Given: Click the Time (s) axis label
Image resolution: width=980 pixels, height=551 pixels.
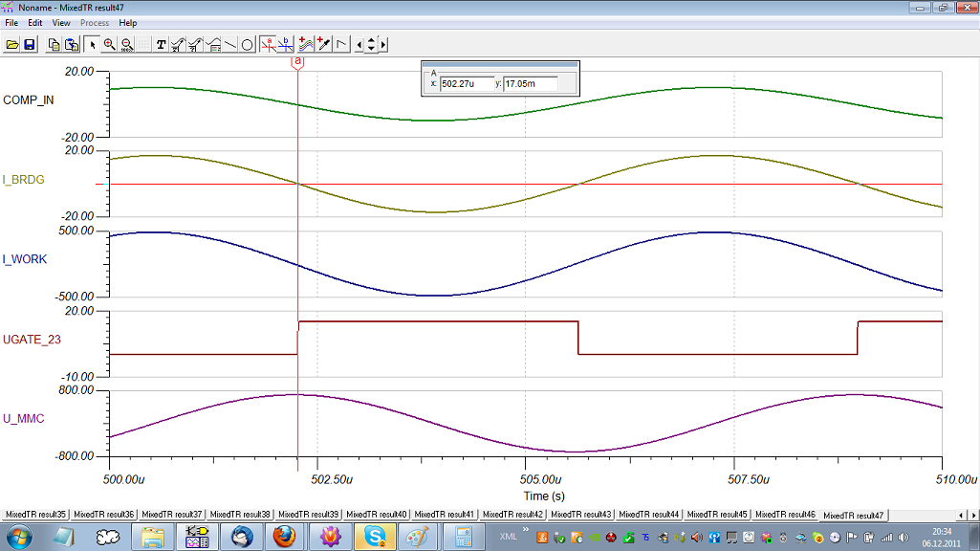Looking at the screenshot, I should pos(544,496).
